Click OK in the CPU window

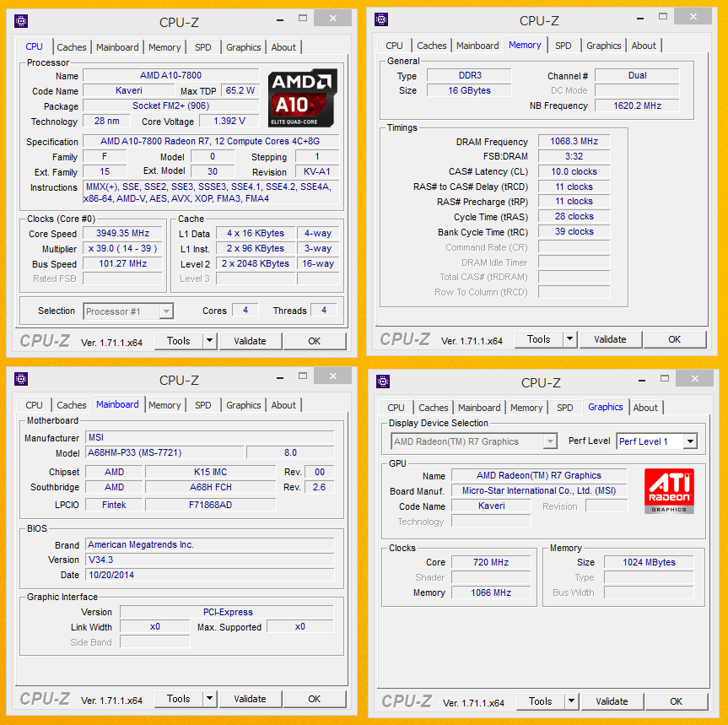(315, 341)
